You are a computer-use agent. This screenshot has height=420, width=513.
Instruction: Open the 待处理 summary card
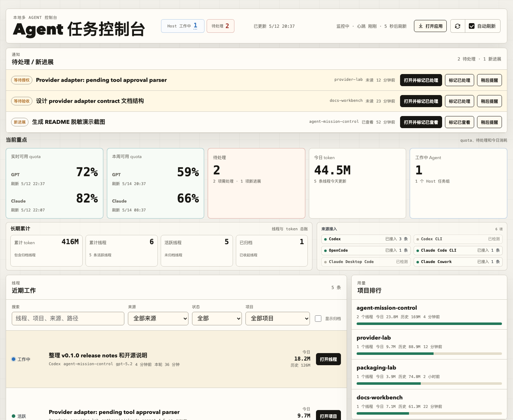(x=256, y=183)
